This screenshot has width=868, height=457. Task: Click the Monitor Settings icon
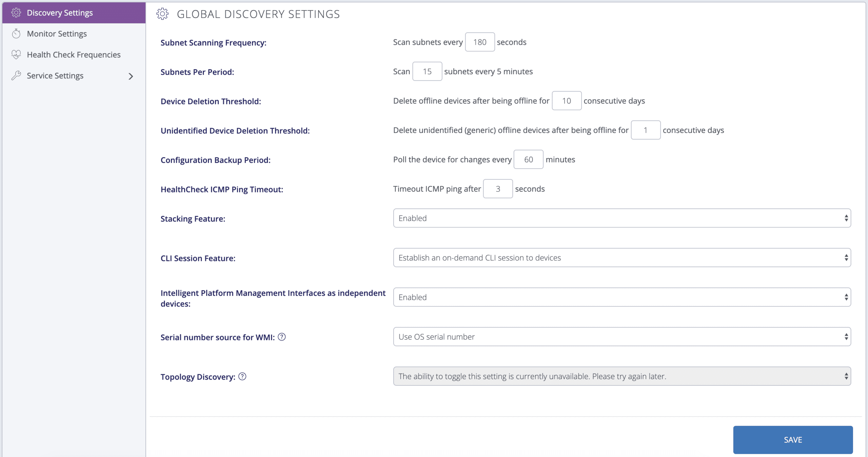[16, 33]
